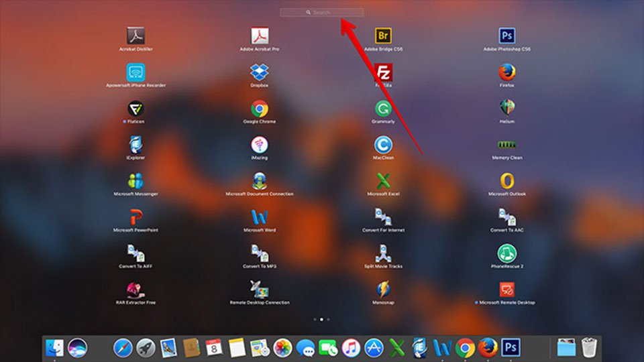This screenshot has height=362, width=644.
Task: Open the FileZilla app
Action: pos(383,72)
